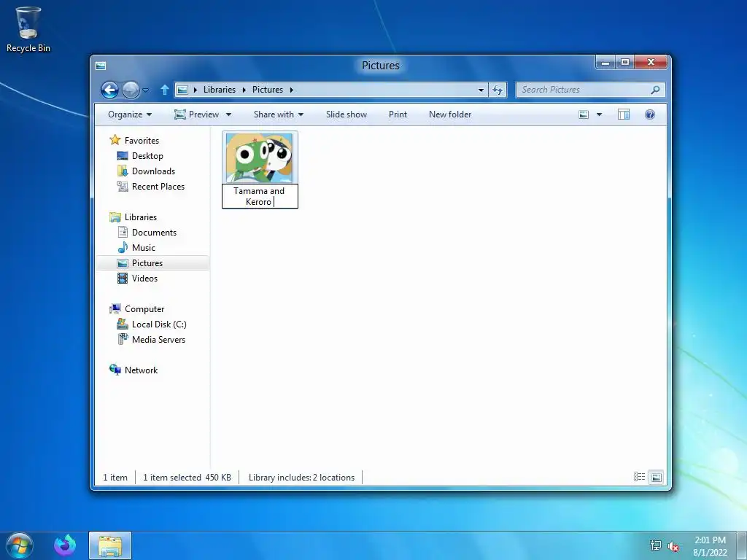
Task: Click the Windows Explorer taskbar button
Action: [x=110, y=545]
